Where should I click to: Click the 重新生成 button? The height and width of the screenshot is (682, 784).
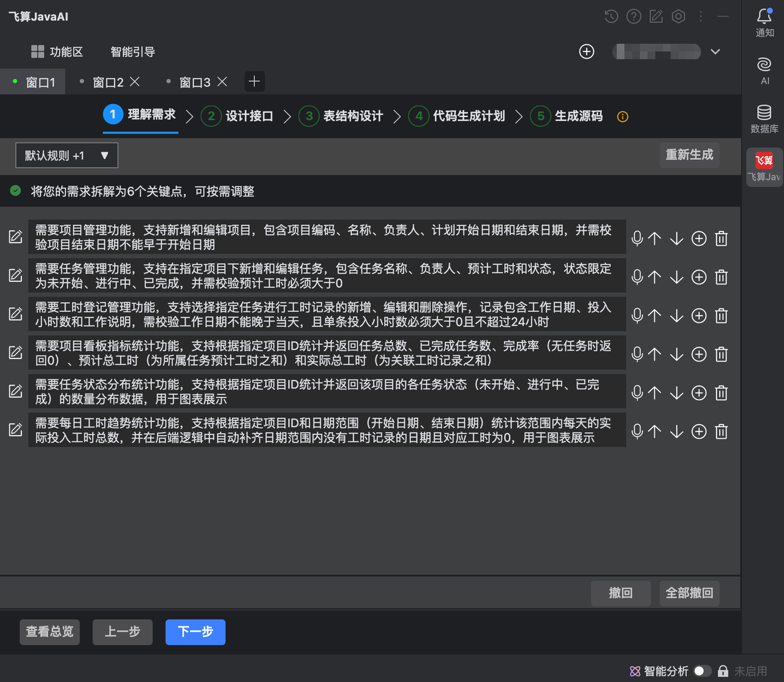[x=690, y=154]
